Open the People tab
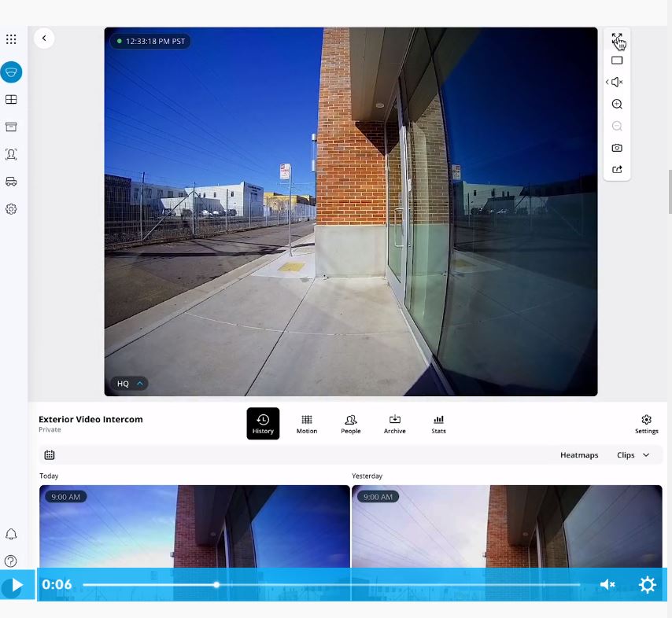The height and width of the screenshot is (618, 672). pos(351,424)
